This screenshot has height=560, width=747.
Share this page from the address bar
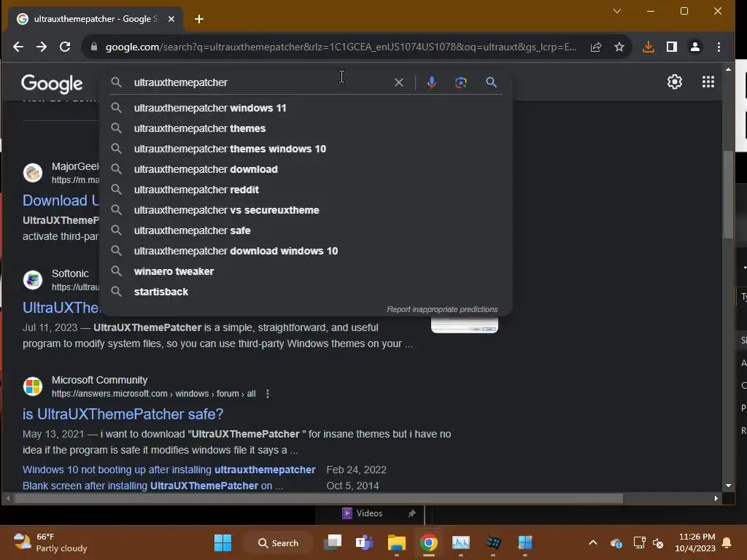click(x=596, y=47)
